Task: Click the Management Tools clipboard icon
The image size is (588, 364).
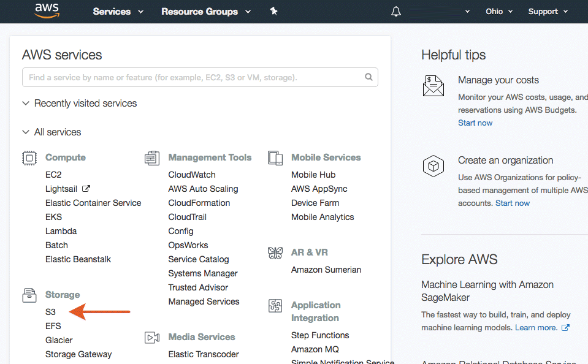Action: [152, 158]
